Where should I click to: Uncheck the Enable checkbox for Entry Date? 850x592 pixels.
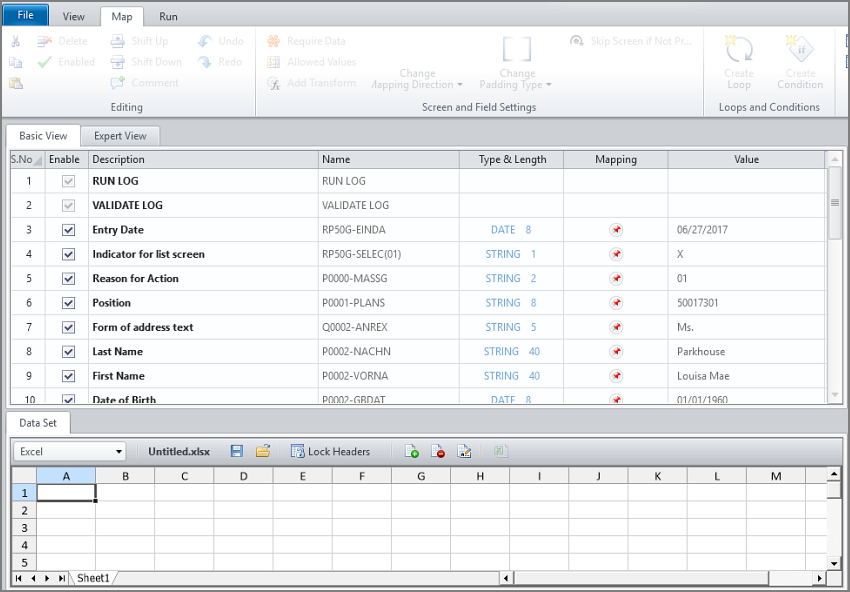68,230
